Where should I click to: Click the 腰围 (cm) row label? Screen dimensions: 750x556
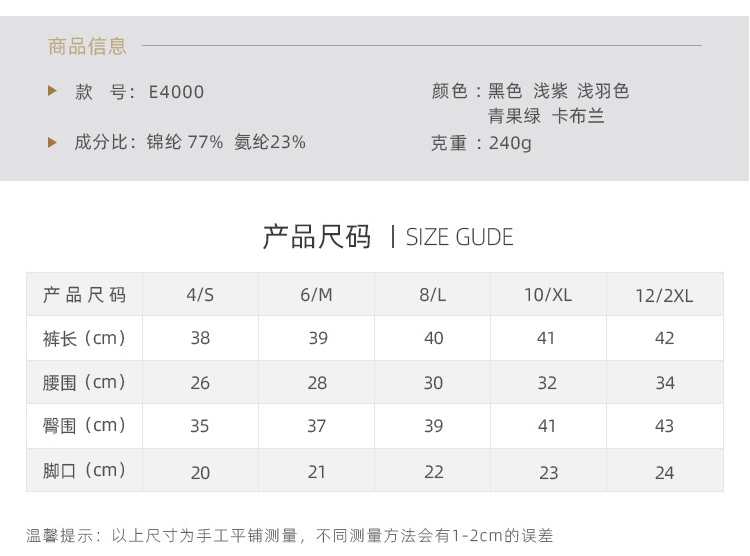(x=85, y=382)
